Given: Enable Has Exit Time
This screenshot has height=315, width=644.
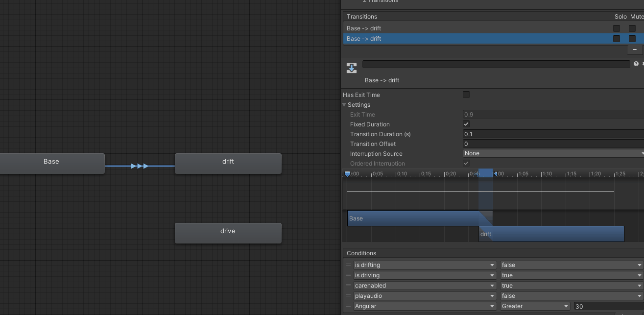Looking at the screenshot, I should pos(466,95).
